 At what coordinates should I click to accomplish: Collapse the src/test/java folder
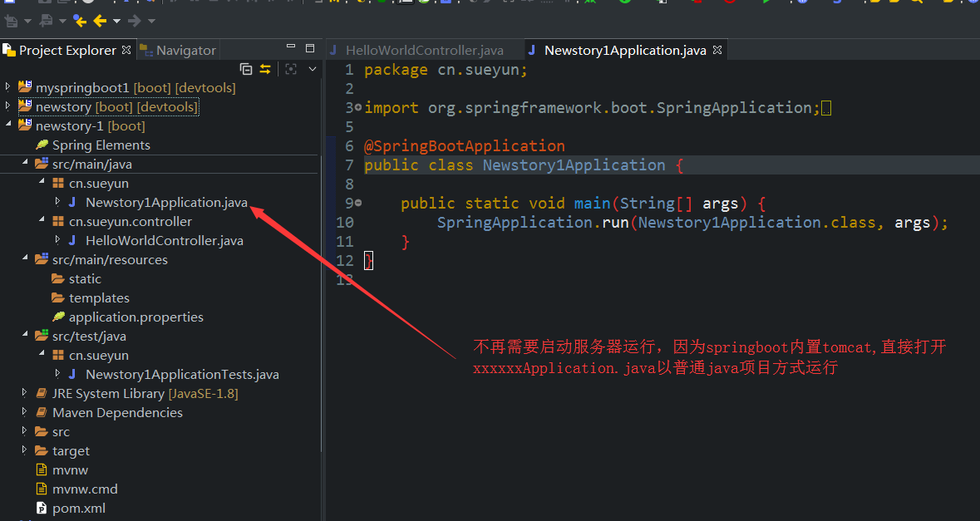click(25, 335)
